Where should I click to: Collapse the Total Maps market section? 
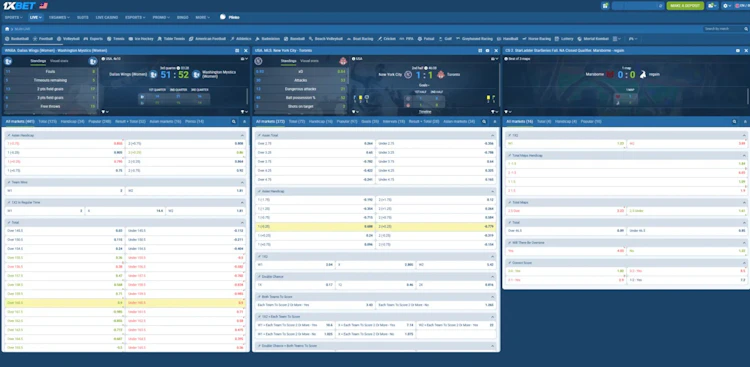[x=743, y=202]
